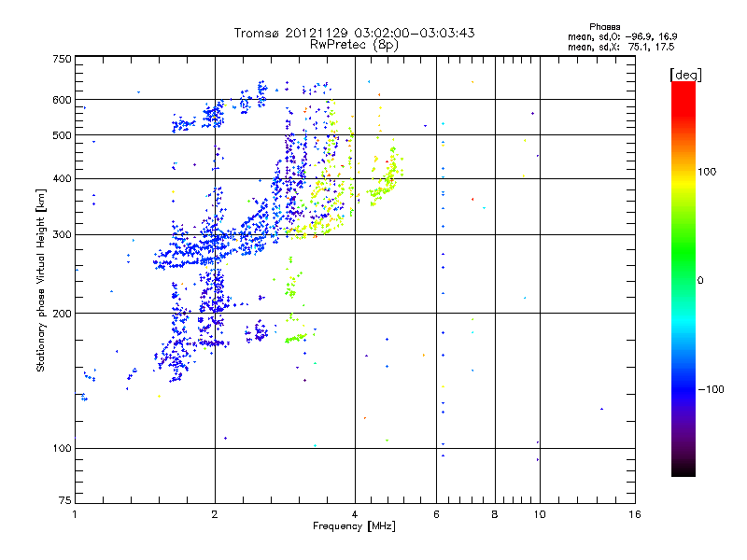Click the y-axis tick label '400'
This screenshot has width=747, height=560.
[62, 179]
